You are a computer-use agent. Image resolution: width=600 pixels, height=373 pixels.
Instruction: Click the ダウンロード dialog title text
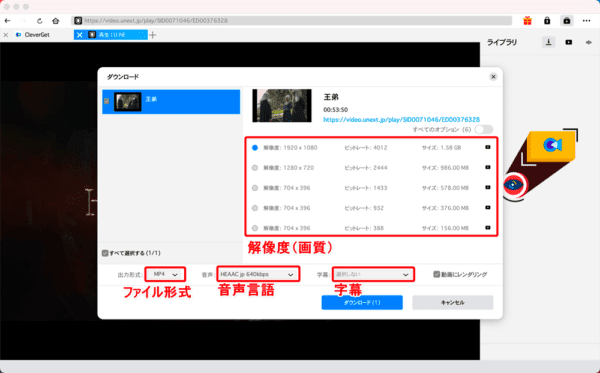point(123,77)
